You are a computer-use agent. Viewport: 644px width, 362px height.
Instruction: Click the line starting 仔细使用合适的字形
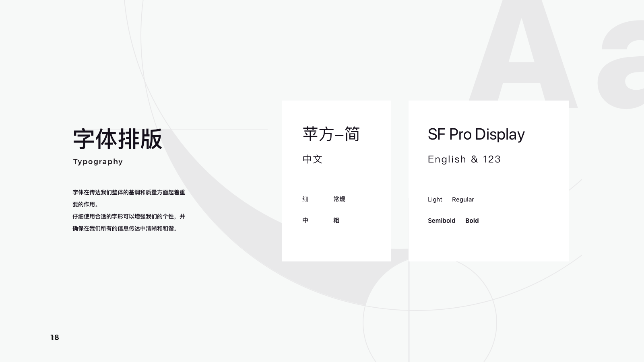tap(129, 216)
